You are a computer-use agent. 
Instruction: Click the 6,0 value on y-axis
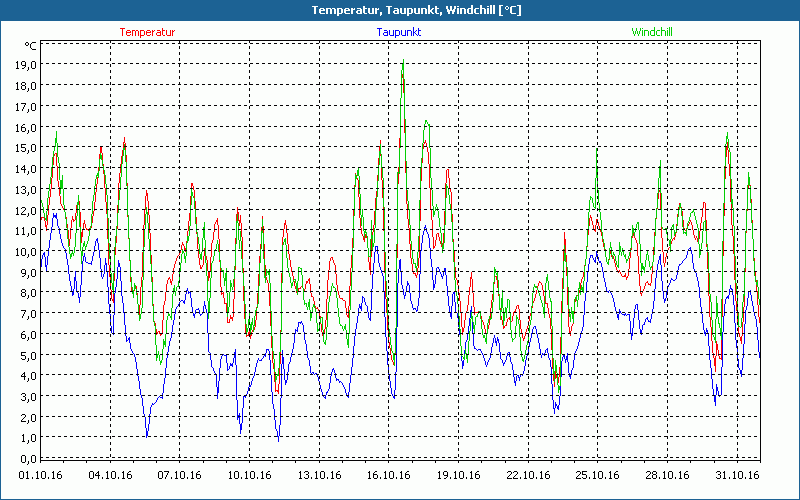[29, 335]
